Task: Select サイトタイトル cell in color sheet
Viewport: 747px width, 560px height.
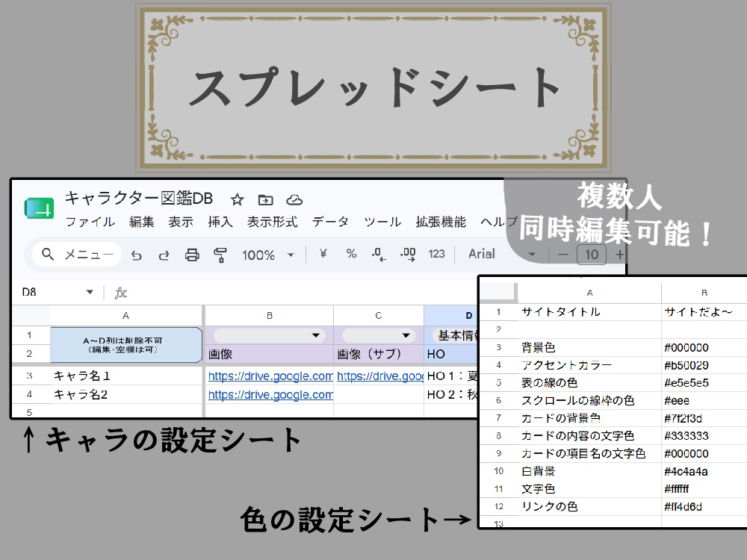Action: (x=589, y=312)
